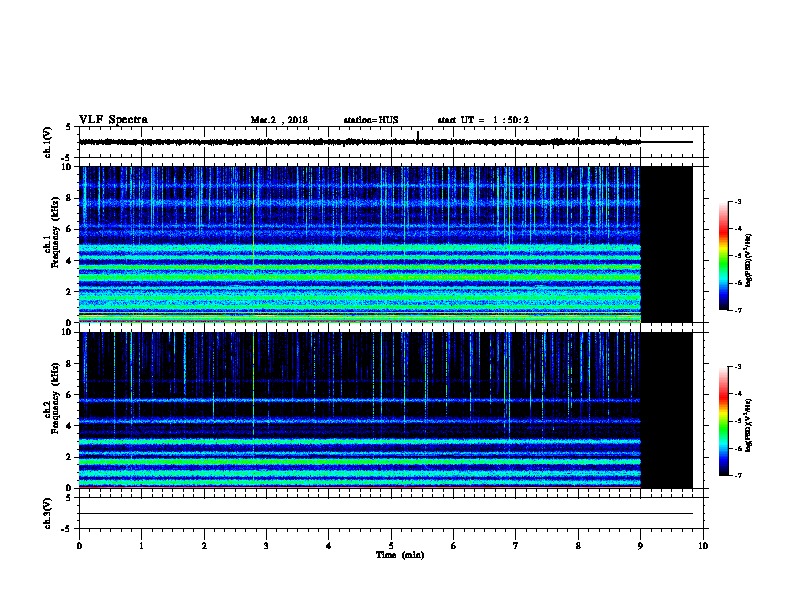The width and height of the screenshot is (792, 612).
Task: Click the flat ch.3 voltage trace
Action: coord(385,514)
